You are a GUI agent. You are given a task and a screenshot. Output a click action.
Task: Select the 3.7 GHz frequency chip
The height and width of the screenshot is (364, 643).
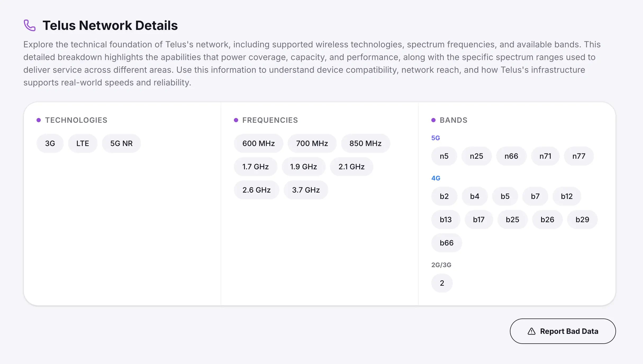[x=306, y=190]
